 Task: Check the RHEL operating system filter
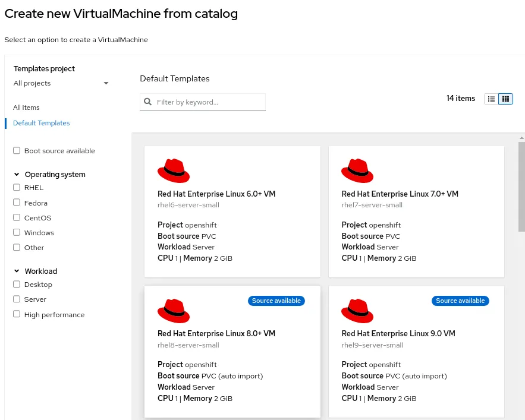tap(17, 187)
